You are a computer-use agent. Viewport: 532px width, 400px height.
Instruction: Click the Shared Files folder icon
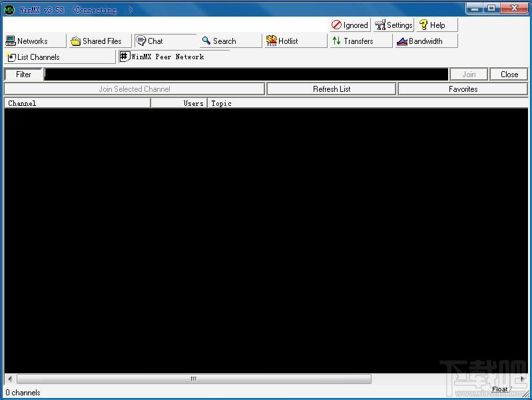click(x=75, y=41)
